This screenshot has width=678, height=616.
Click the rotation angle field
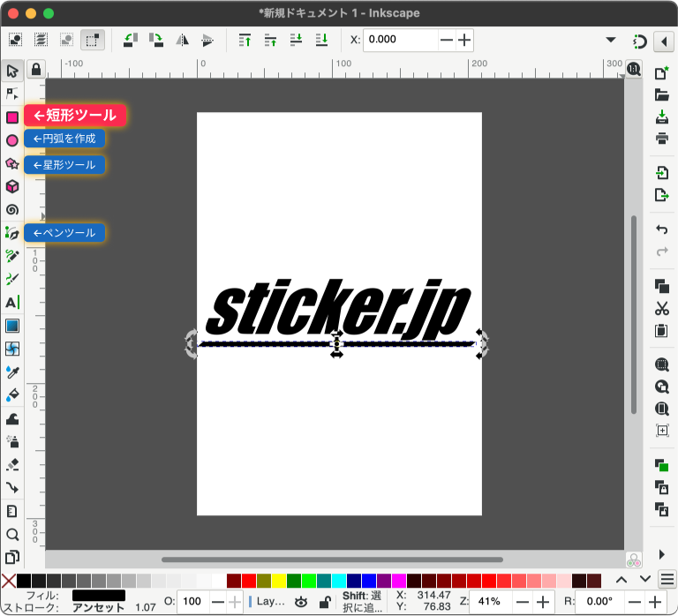pyautogui.click(x=599, y=601)
